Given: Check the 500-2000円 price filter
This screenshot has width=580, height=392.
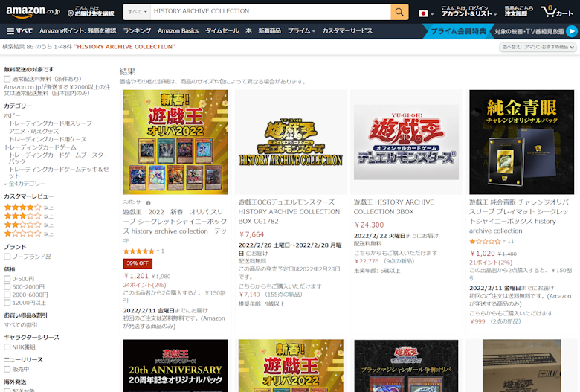Looking at the screenshot, I should coord(7,287).
